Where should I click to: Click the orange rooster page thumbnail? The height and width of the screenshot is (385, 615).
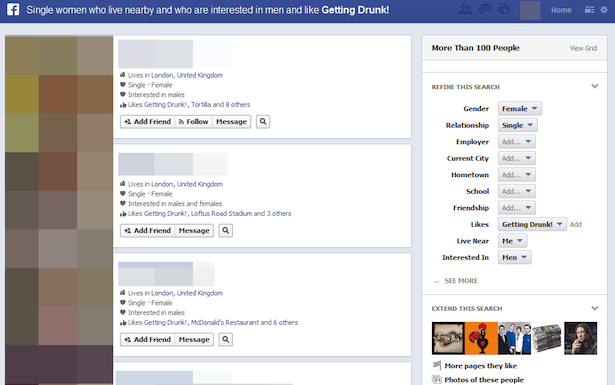(x=481, y=338)
